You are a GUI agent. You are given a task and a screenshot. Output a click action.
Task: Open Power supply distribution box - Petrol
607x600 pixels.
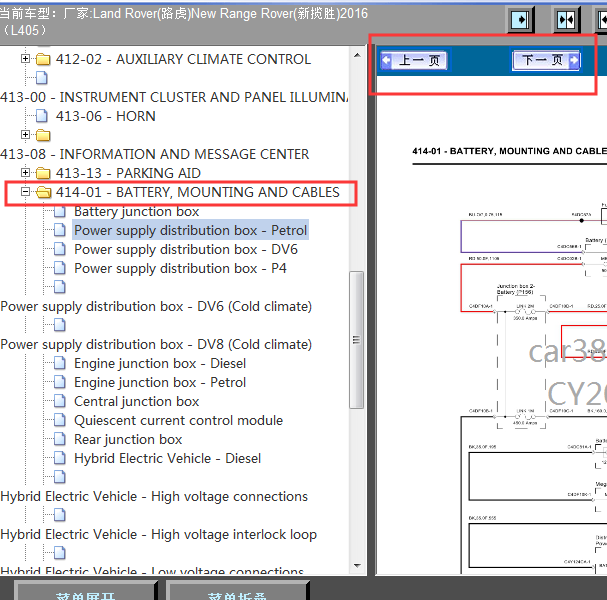(190, 230)
